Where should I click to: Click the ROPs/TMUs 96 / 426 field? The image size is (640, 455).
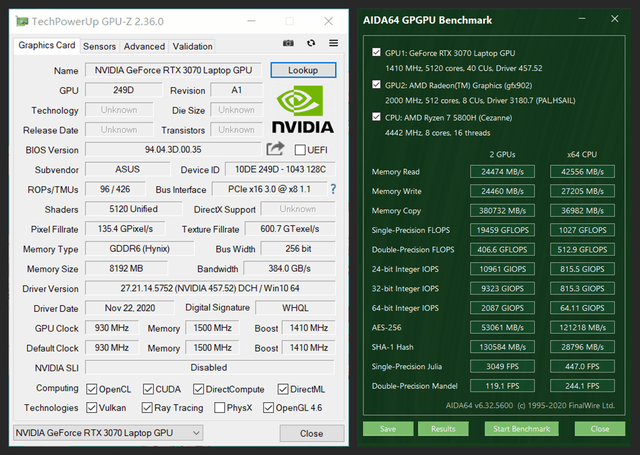(x=115, y=189)
